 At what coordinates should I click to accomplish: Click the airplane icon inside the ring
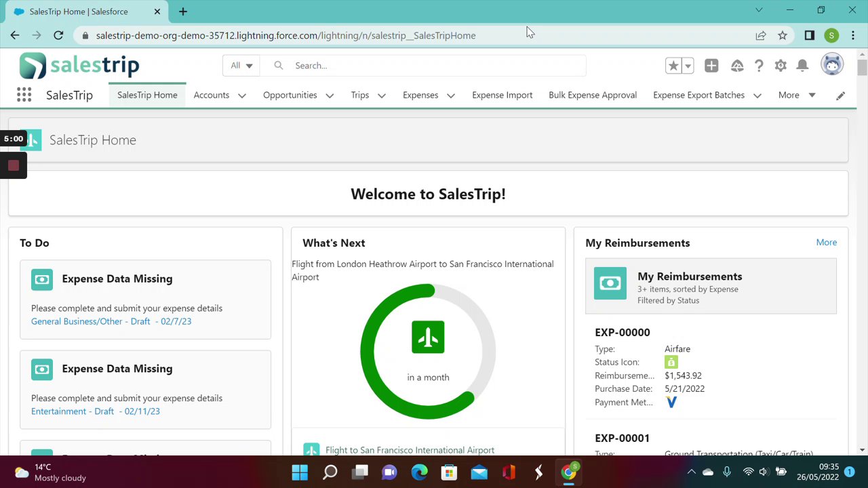click(x=428, y=337)
